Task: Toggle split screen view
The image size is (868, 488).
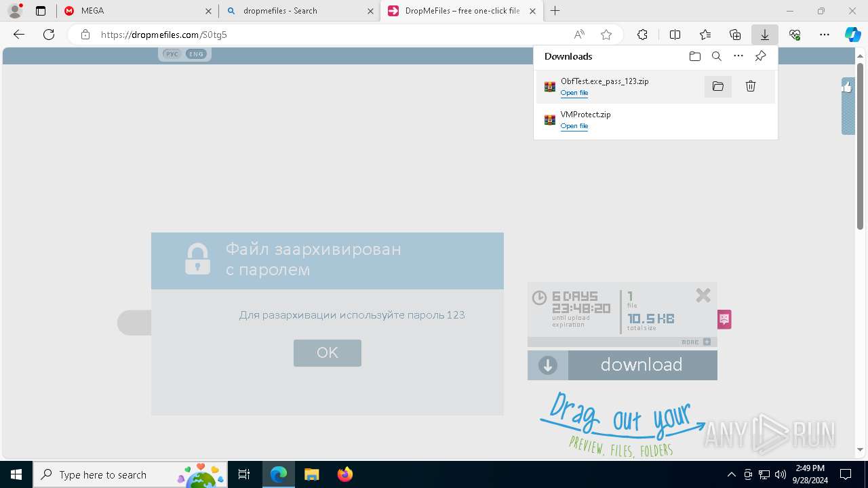Action: tap(675, 35)
